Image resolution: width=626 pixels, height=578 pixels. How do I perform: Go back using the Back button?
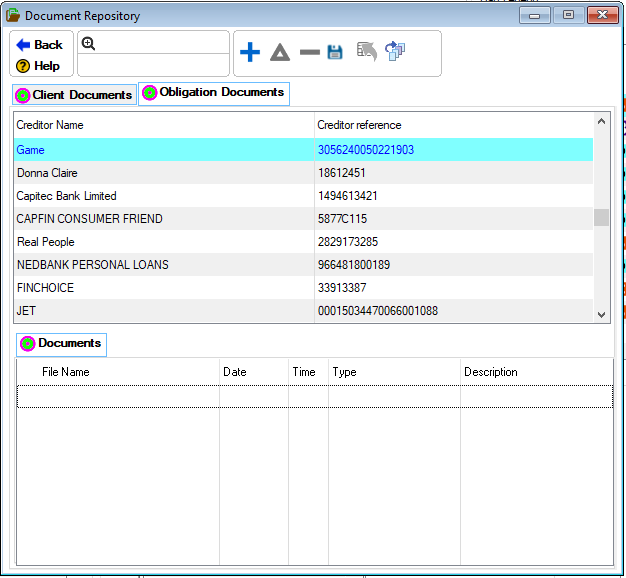coord(40,45)
